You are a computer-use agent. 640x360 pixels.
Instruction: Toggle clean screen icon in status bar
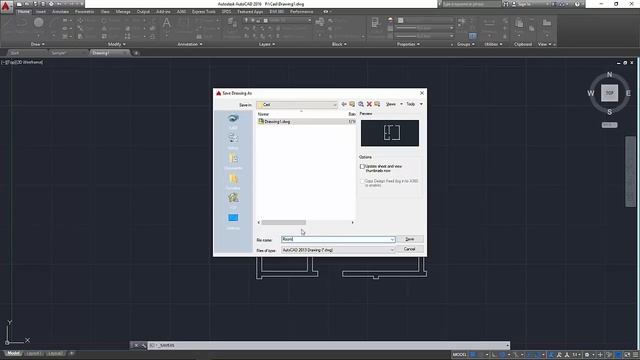[627, 355]
